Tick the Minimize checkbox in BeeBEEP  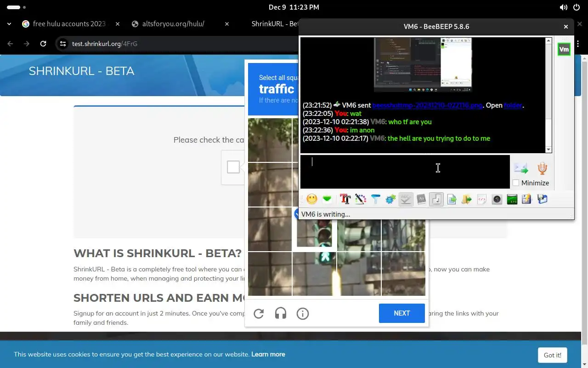pyautogui.click(x=516, y=183)
